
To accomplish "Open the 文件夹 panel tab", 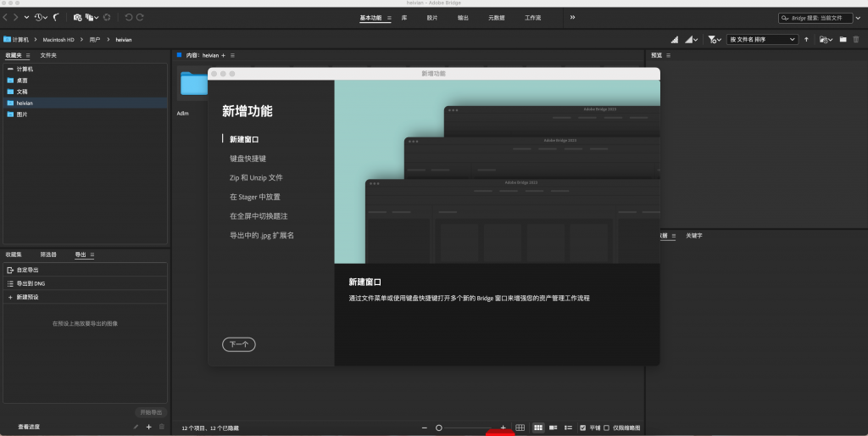I will click(48, 55).
